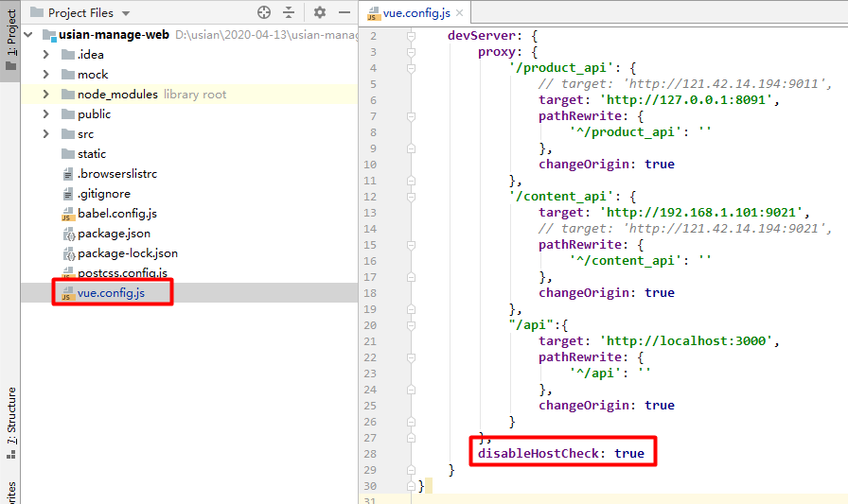Hide the project panel with minus icon
This screenshot has height=504, width=848.
tap(344, 12)
